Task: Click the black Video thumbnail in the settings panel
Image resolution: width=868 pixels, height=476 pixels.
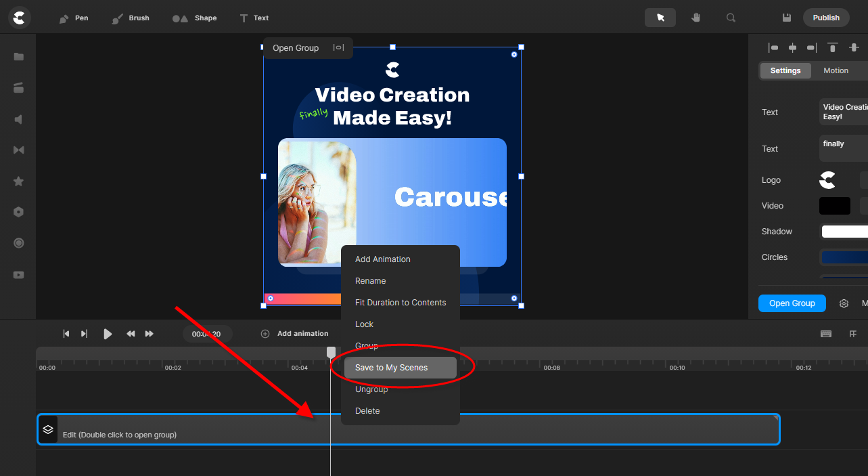Action: tap(835, 206)
